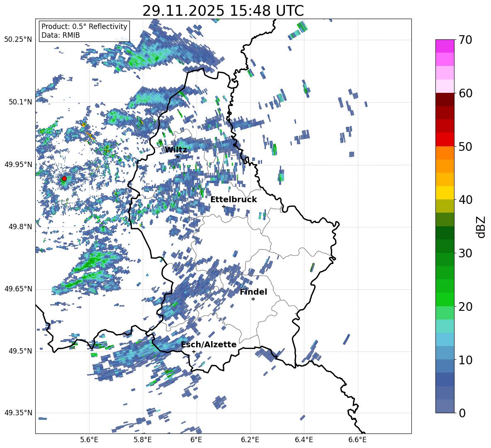Click the Wiltz location cross marker

coord(178,157)
